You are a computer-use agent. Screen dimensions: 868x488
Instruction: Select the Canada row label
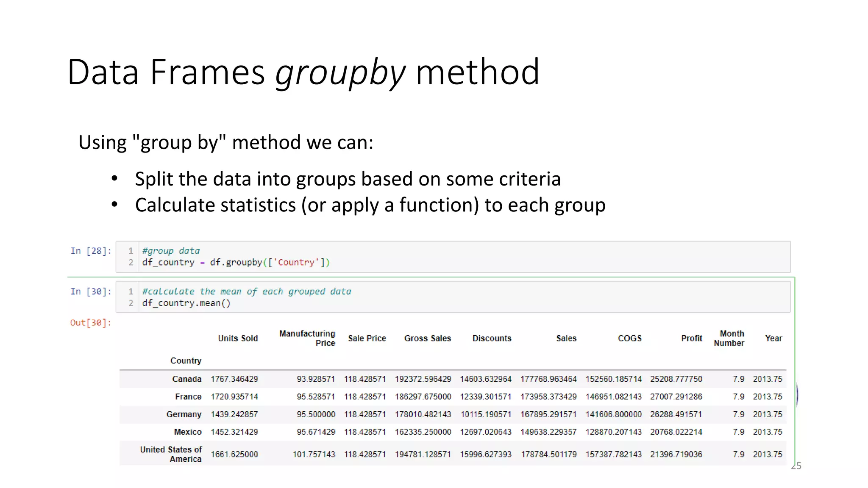coord(187,379)
